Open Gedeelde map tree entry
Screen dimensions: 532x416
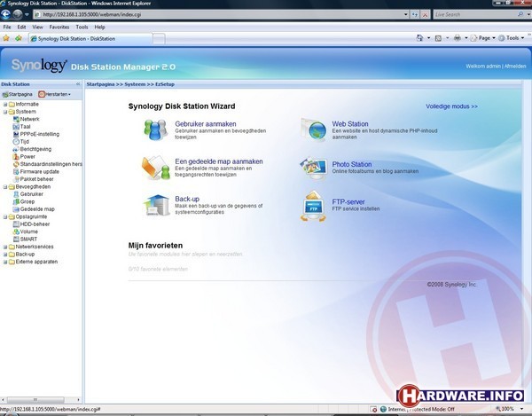point(37,209)
